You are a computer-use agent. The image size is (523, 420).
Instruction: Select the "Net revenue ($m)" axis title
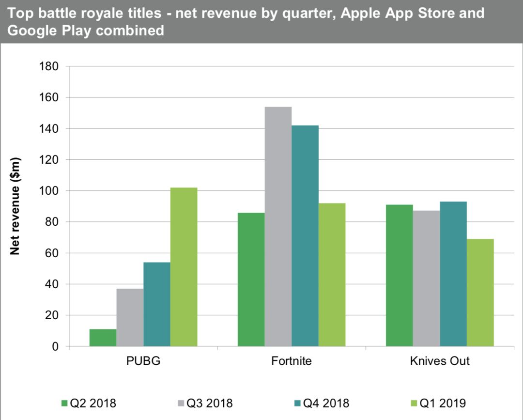[x=15, y=206]
